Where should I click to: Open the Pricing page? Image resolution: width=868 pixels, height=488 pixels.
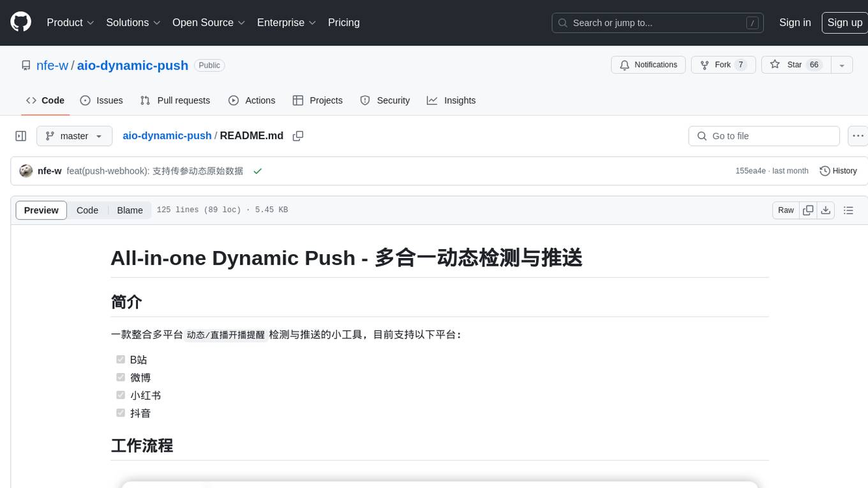(x=344, y=22)
